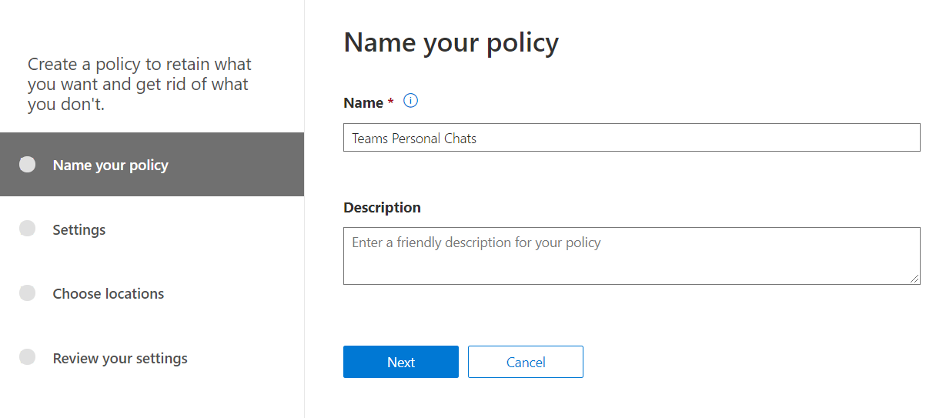Screen dimensions: 936x418
Task: Click the Description resize handle
Action: [x=915, y=279]
